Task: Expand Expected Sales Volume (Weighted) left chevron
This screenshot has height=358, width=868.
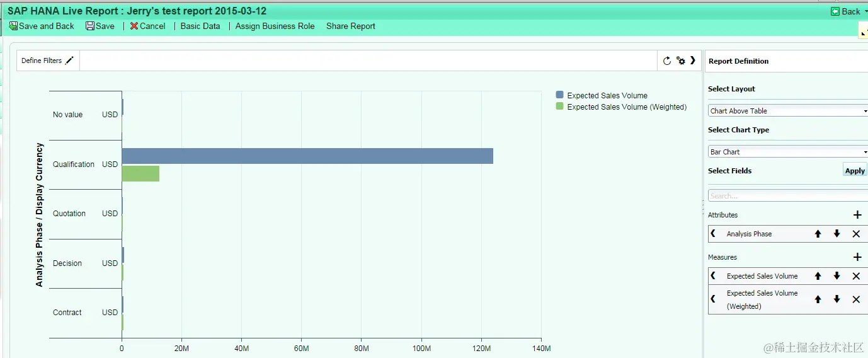Action: 713,299
